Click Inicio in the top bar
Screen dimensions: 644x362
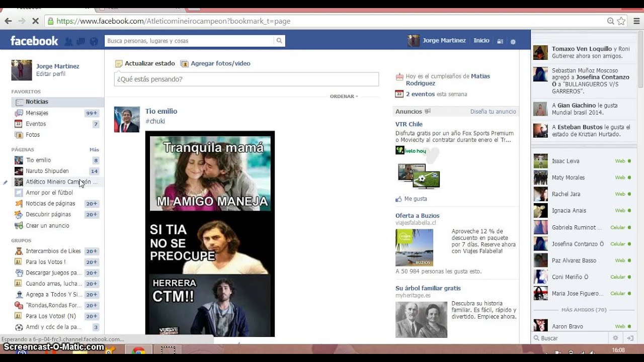[481, 41]
